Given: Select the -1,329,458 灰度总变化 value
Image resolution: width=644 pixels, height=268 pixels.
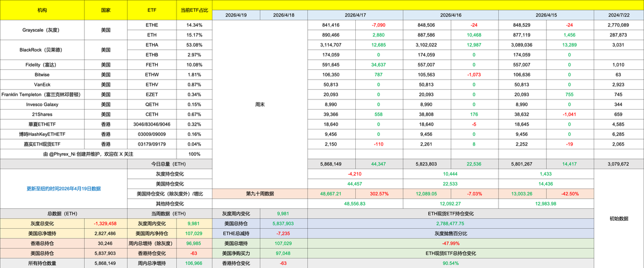Looking at the screenshot, I should pos(105,223).
